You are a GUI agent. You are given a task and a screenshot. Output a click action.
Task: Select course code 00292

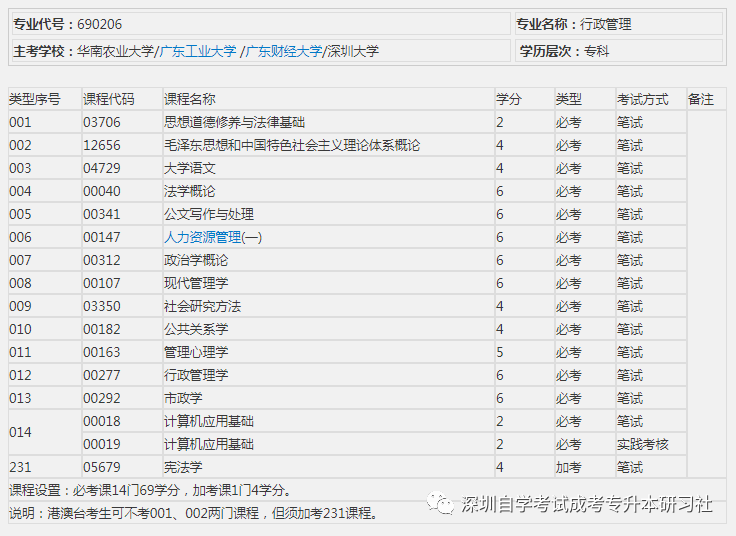click(x=102, y=398)
